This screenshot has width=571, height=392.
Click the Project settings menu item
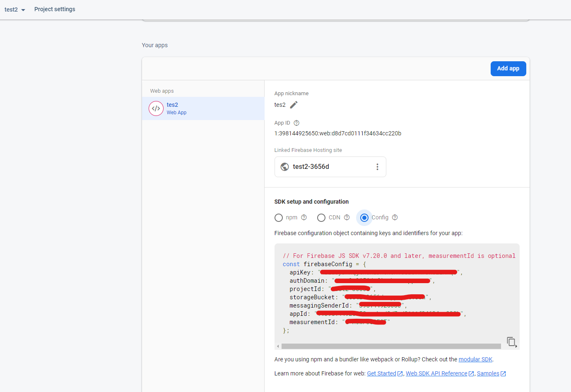(x=55, y=9)
